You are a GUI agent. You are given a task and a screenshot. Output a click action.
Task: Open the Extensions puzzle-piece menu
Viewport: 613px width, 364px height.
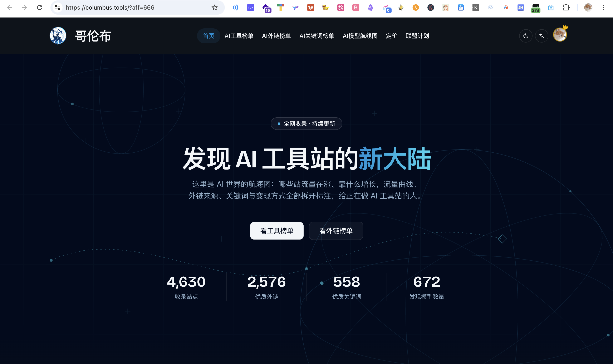pos(566,8)
